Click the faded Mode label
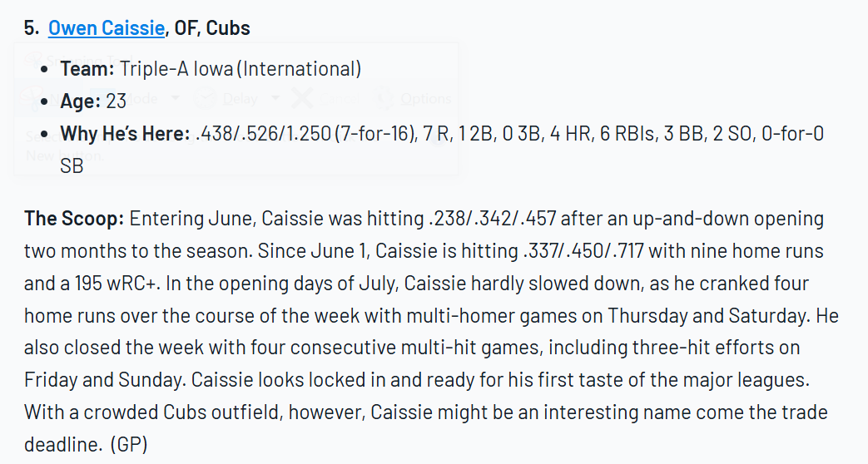Screen dimensions: 868x464 coord(140,98)
